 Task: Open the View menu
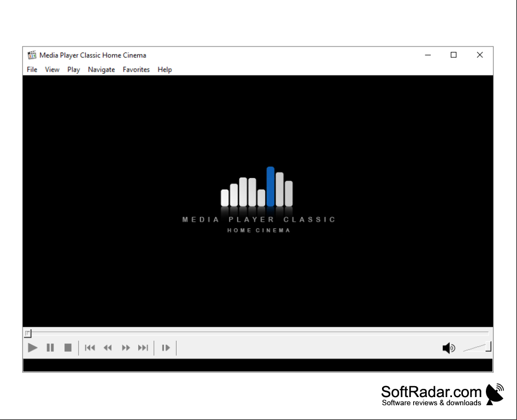52,69
